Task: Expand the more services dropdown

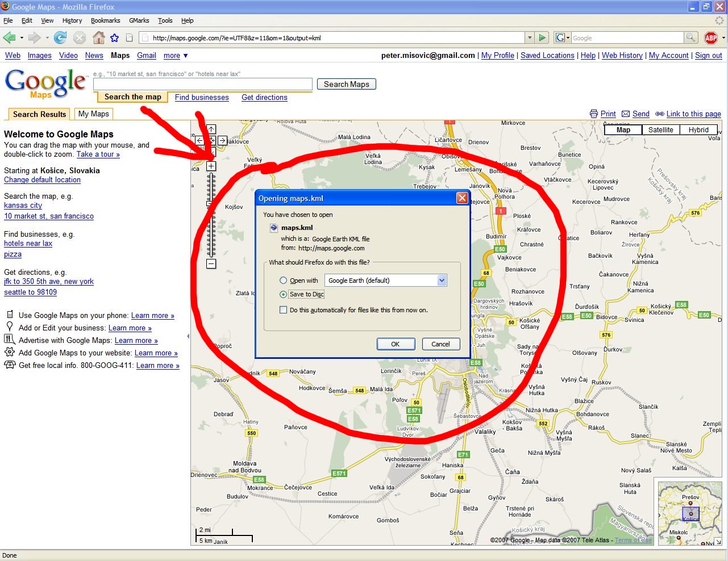Action: [176, 56]
